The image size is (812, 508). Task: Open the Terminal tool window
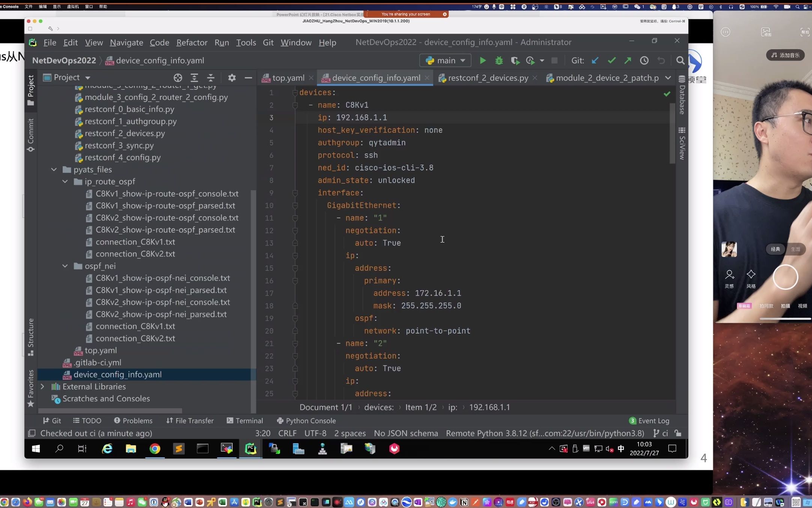click(x=245, y=421)
